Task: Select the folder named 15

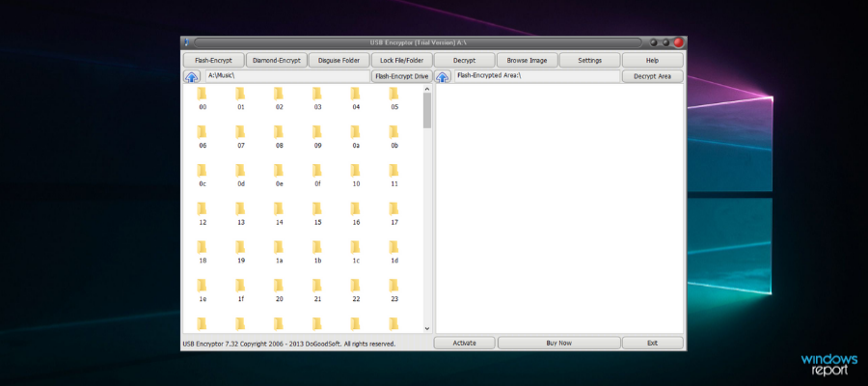Action: click(317, 214)
